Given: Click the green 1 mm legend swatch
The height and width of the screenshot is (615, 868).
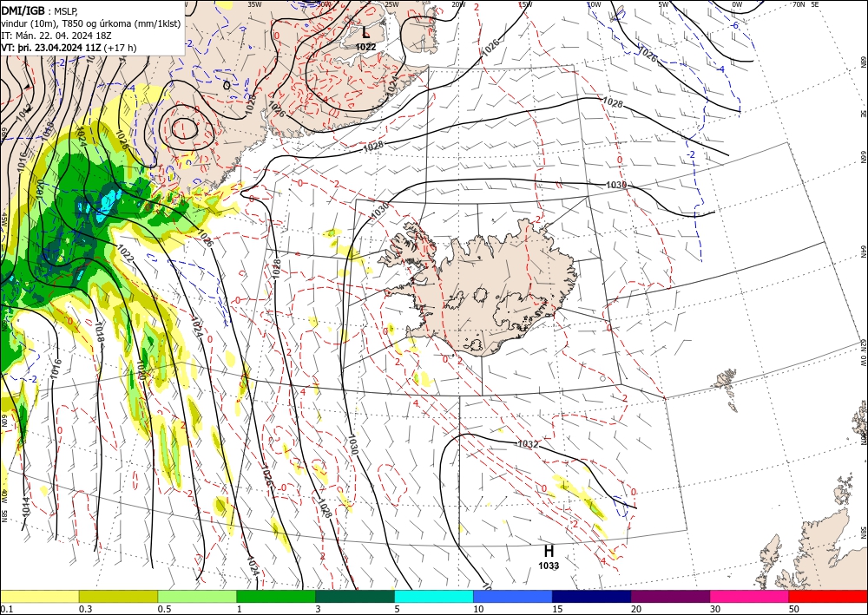Looking at the screenshot, I should point(276,596).
